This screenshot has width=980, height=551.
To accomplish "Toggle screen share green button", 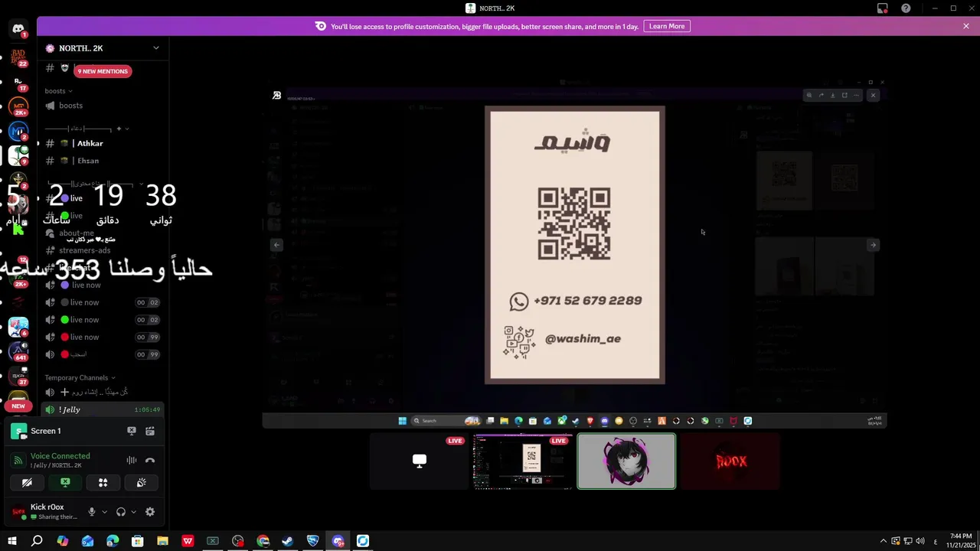I will [65, 482].
